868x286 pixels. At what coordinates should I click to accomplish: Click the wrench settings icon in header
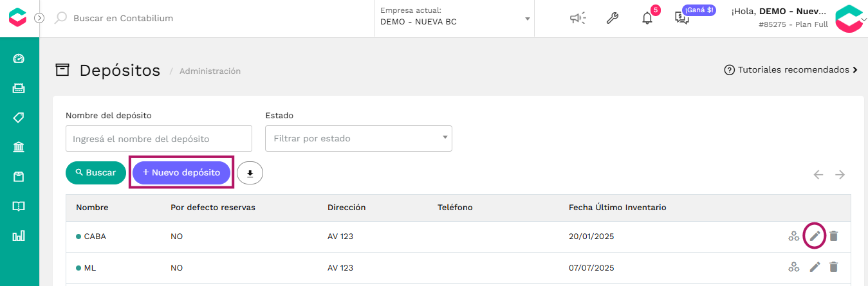point(613,18)
